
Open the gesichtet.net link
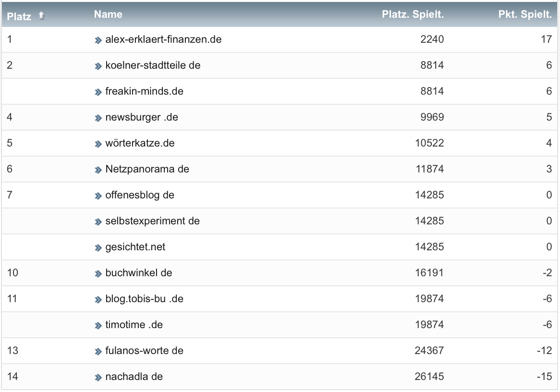[135, 247]
